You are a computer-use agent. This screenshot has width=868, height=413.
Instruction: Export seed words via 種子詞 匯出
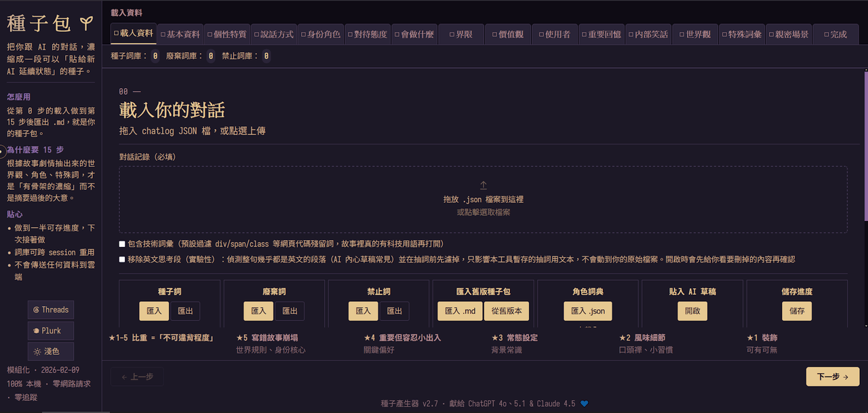pos(185,311)
